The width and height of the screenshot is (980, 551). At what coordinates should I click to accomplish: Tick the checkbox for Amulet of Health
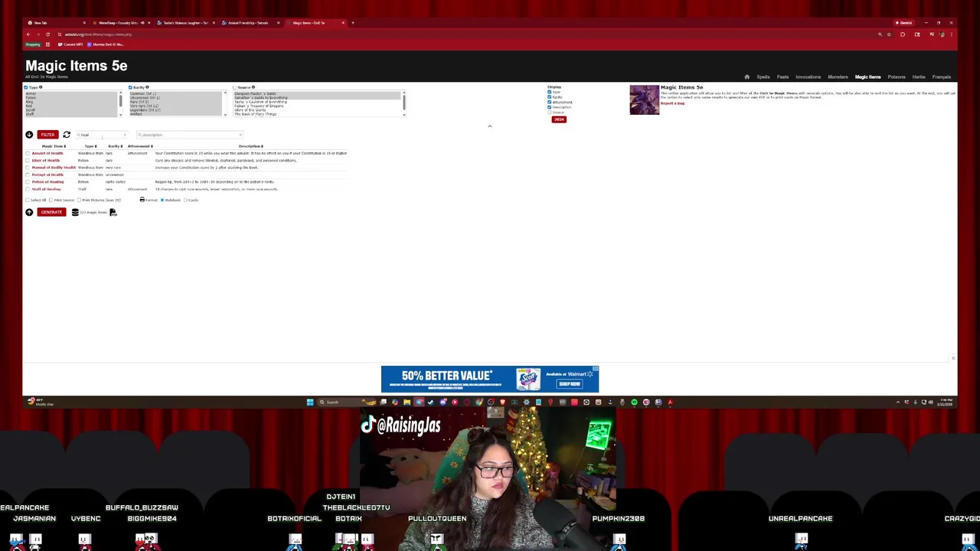(x=28, y=153)
